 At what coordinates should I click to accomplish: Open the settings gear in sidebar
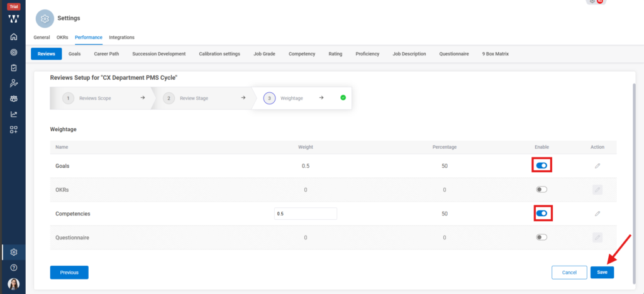coord(14,252)
